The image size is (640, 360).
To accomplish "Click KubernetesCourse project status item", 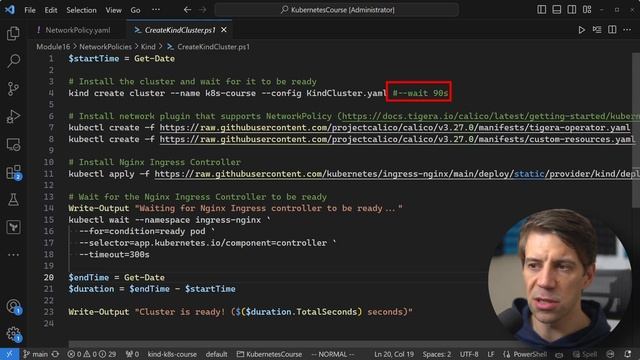I will pyautogui.click(x=269, y=354).
